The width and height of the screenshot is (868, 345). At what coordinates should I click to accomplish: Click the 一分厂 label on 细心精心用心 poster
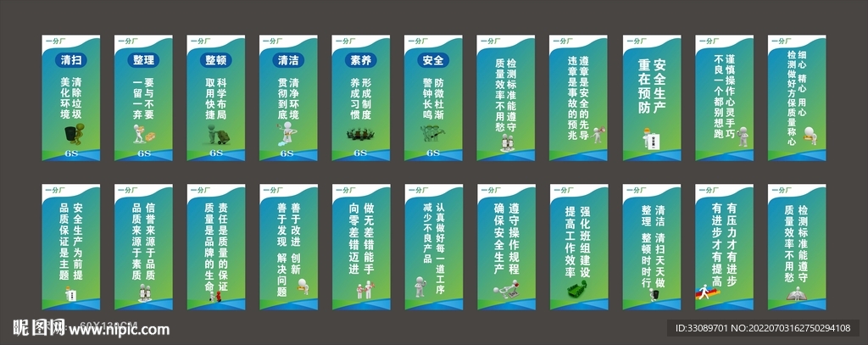(x=780, y=41)
